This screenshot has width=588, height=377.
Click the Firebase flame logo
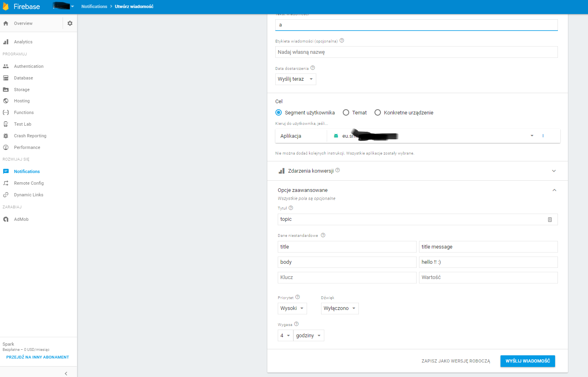(6, 6)
